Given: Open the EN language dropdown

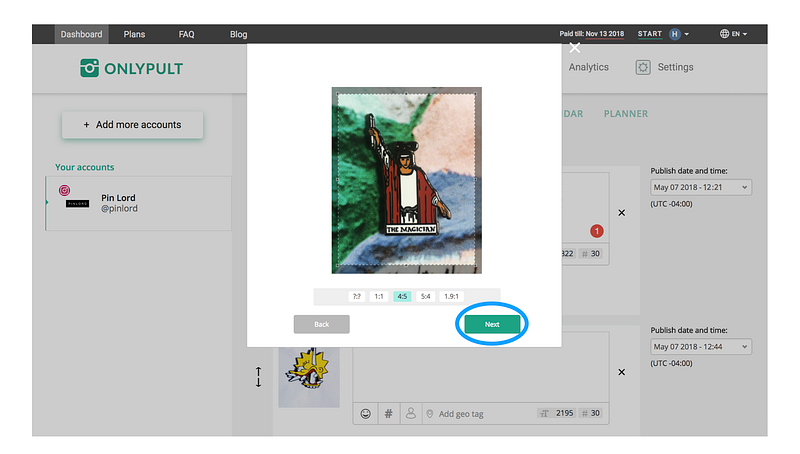Looking at the screenshot, I should tap(739, 34).
